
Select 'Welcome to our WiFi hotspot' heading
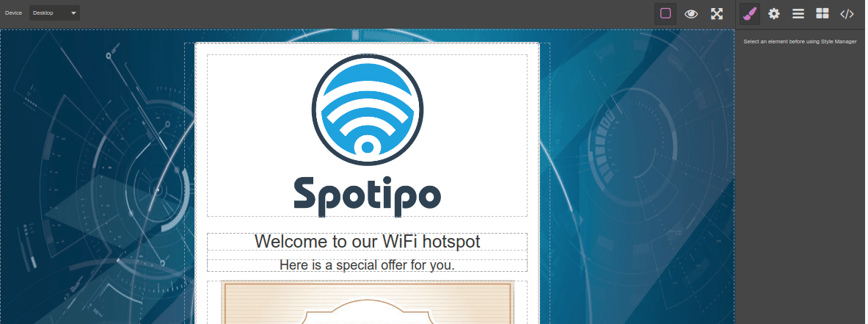[367, 242]
